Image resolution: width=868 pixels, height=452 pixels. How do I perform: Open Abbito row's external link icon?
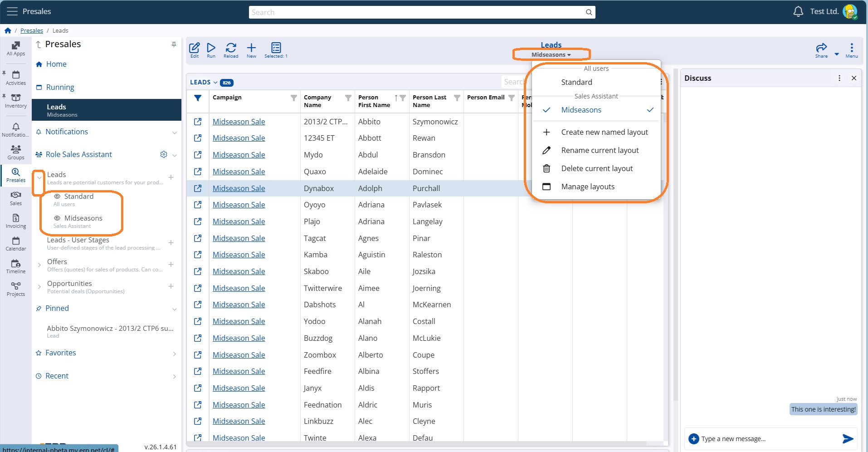(198, 122)
